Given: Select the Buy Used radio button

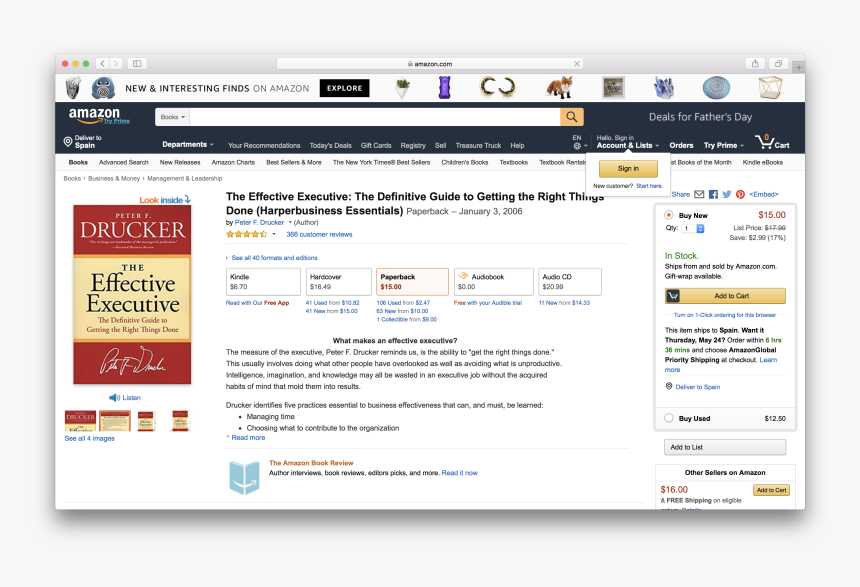Looking at the screenshot, I should point(669,418).
